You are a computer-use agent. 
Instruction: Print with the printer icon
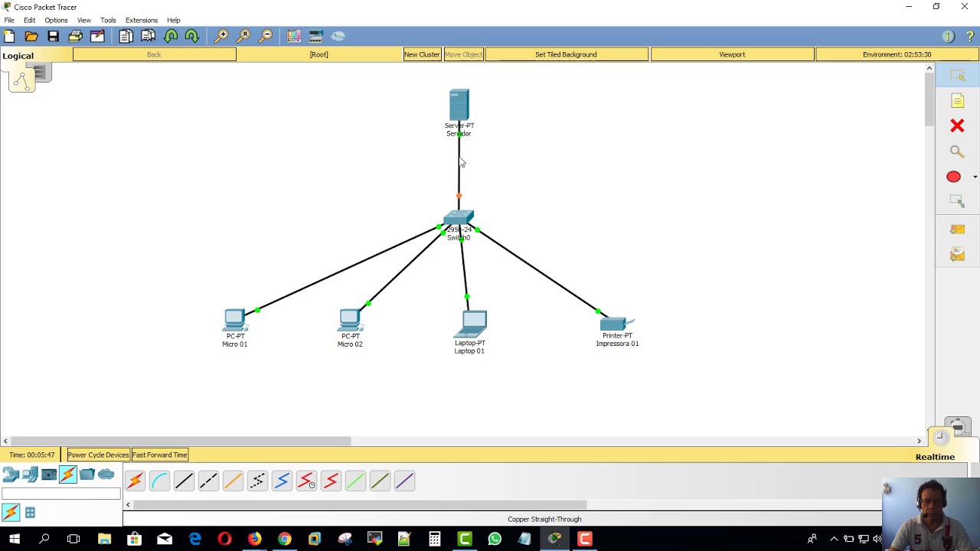coord(75,36)
